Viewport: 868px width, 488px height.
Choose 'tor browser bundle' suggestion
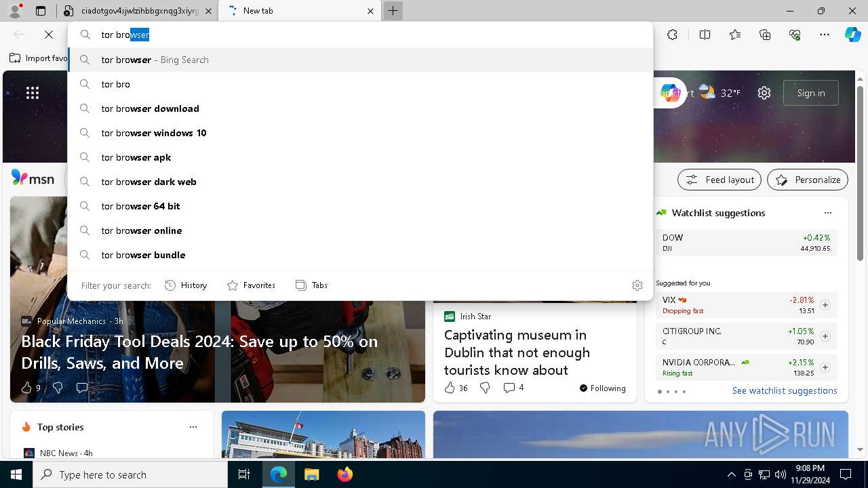[360, 255]
